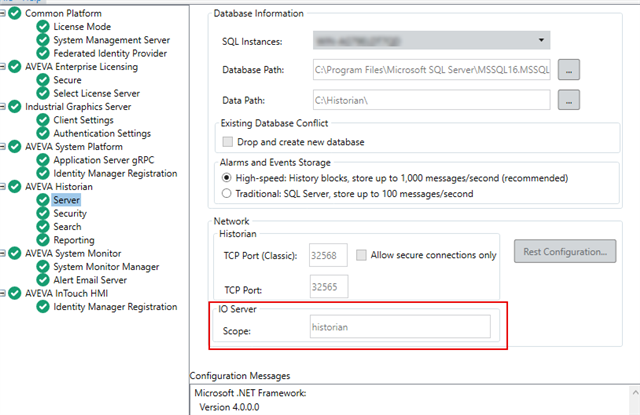
Task: Click the Data Path field showing C:\Historian\
Action: click(x=431, y=100)
